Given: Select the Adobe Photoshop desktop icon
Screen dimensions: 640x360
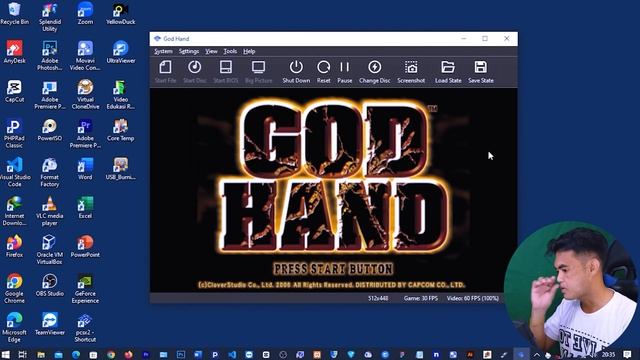Looking at the screenshot, I should (50, 56).
